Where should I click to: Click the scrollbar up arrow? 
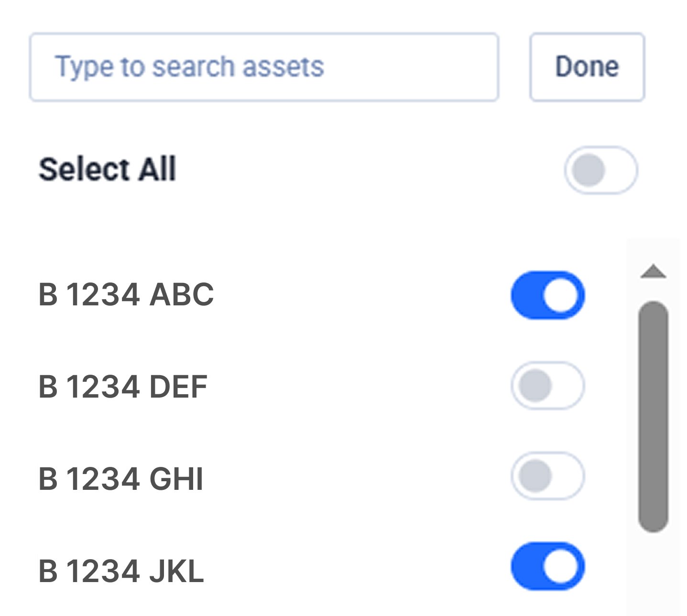point(652,272)
